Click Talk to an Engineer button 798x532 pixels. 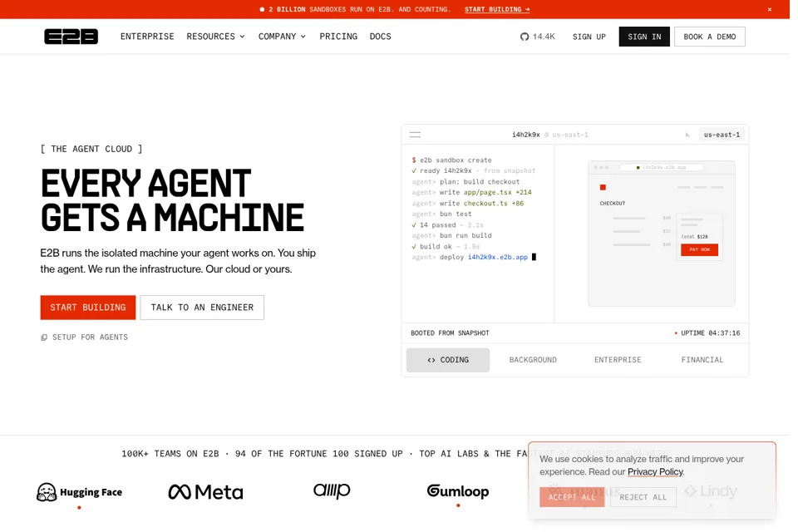[x=202, y=308]
